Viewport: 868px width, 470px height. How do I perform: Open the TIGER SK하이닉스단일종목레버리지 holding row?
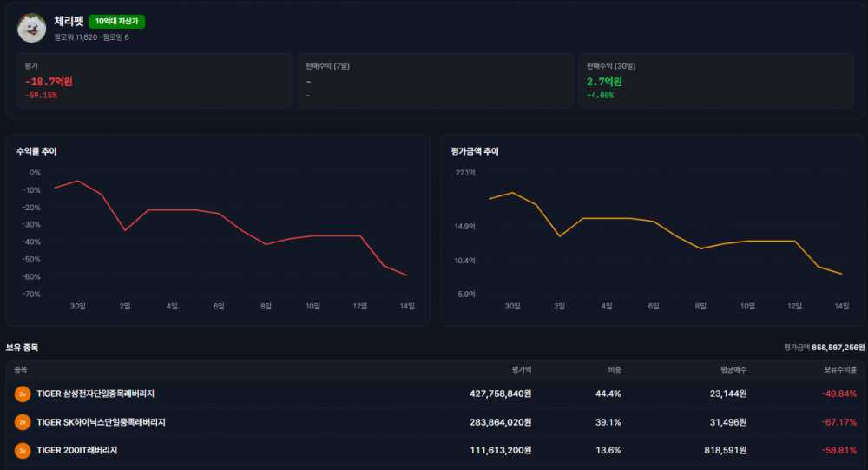pos(435,422)
